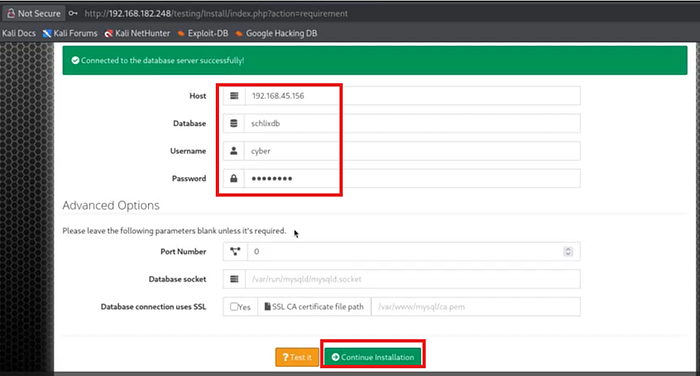Viewport: 700px width, 376px height.
Task: Open the Kali NetHunter bookmark
Action: (x=138, y=33)
